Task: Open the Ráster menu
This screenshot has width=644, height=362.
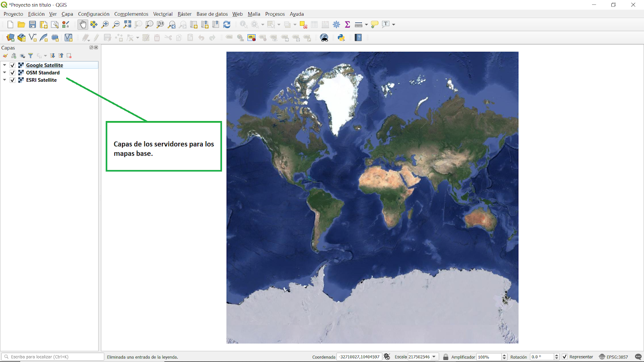Action: (184, 14)
